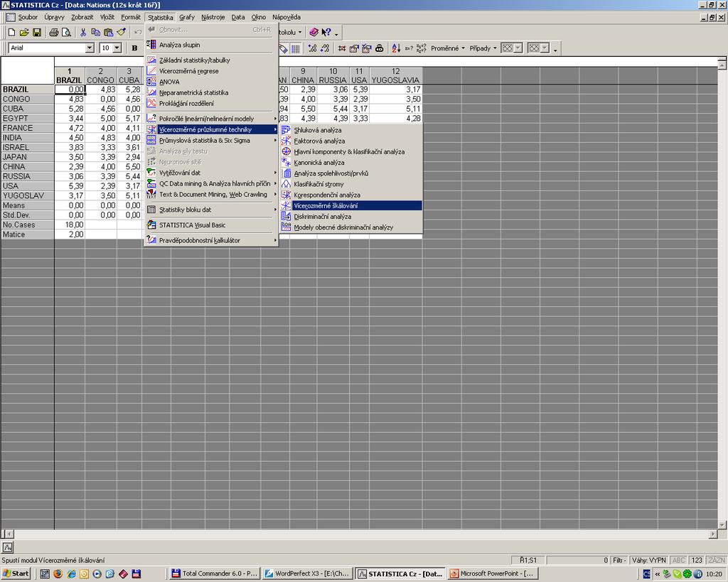The width and height of the screenshot is (728, 582).
Task: Launch Firefox from the quick launch bar
Action: [x=58, y=573]
